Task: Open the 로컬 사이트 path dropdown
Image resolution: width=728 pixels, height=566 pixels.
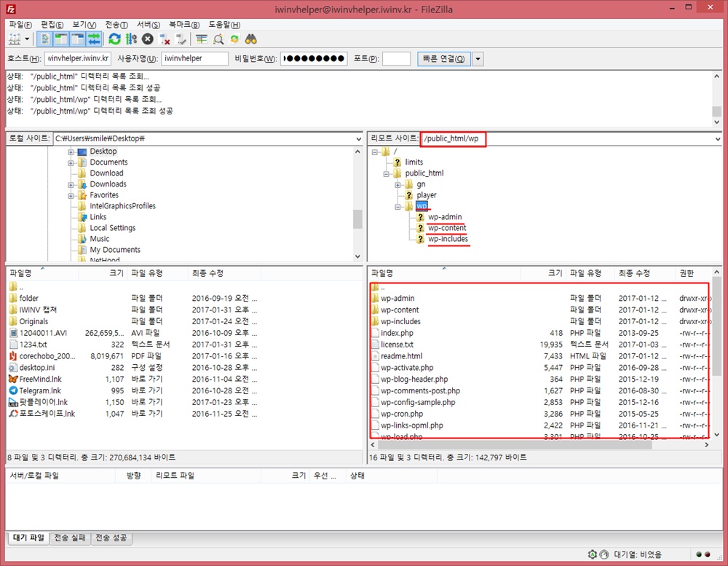Action: tap(358, 138)
